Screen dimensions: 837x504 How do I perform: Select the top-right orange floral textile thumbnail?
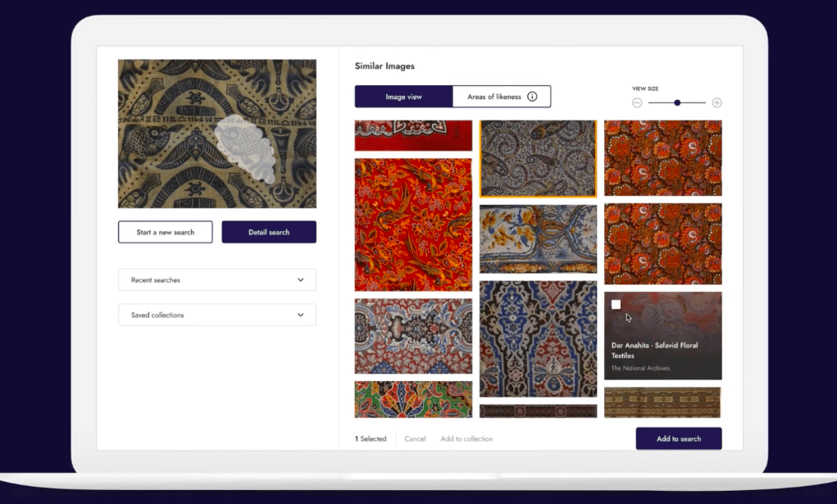click(662, 158)
